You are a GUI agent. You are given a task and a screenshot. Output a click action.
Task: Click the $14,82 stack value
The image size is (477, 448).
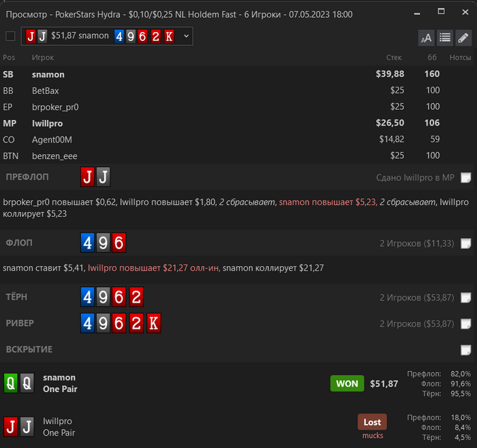click(392, 139)
